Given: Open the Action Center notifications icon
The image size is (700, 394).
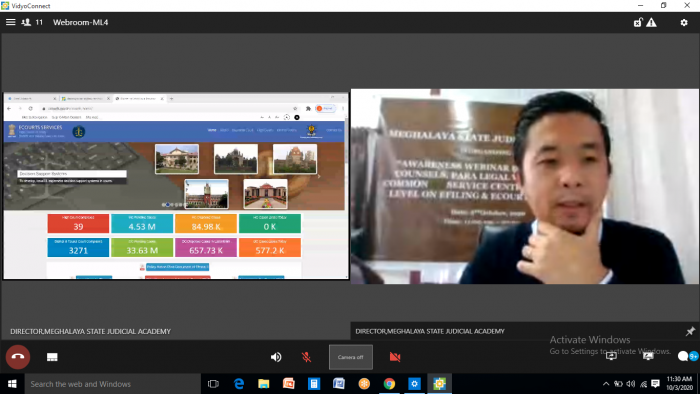Looking at the screenshot, I should pyautogui.click(x=655, y=384).
